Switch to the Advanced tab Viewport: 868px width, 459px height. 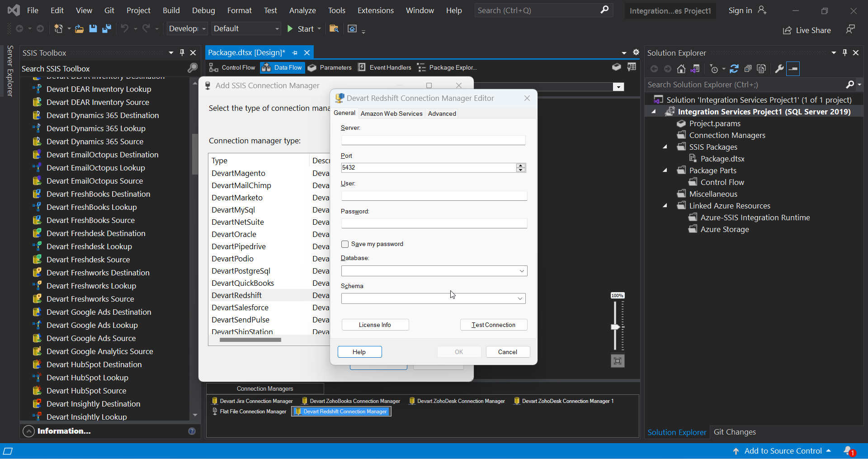click(x=442, y=114)
